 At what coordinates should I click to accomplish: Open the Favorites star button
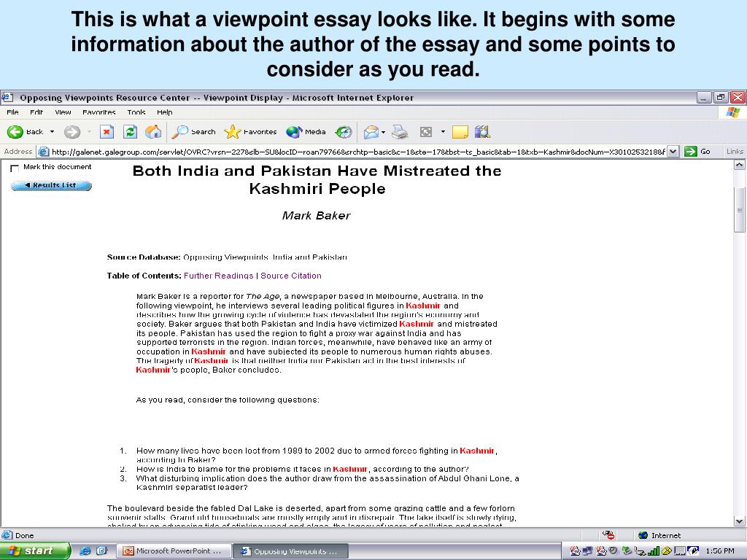[250, 132]
